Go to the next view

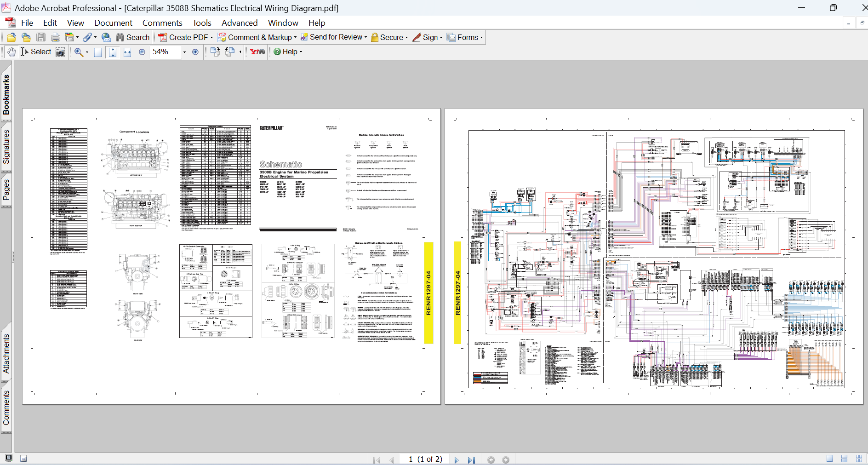506,459
